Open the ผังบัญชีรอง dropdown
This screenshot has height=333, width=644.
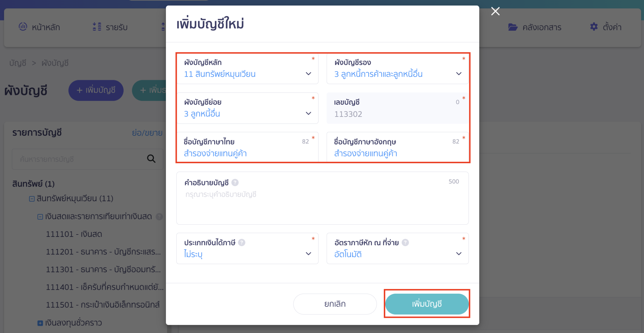[x=459, y=74]
